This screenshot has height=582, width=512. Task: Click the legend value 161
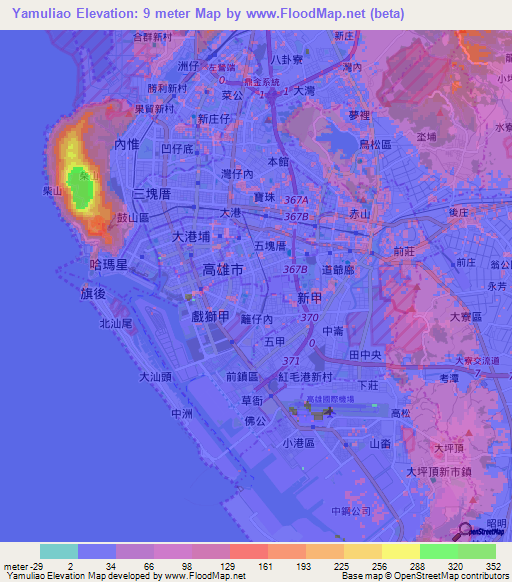265,566
